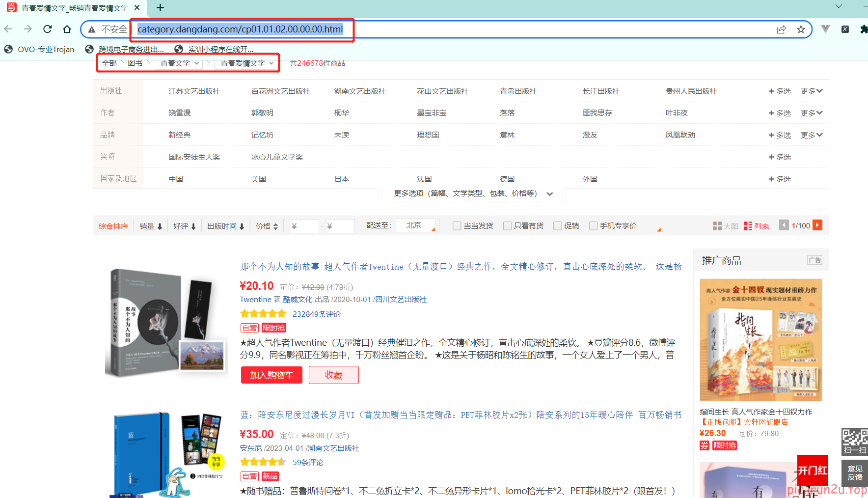Sort results by 出版时间
Screen dimensions: 868x498
(x=225, y=226)
